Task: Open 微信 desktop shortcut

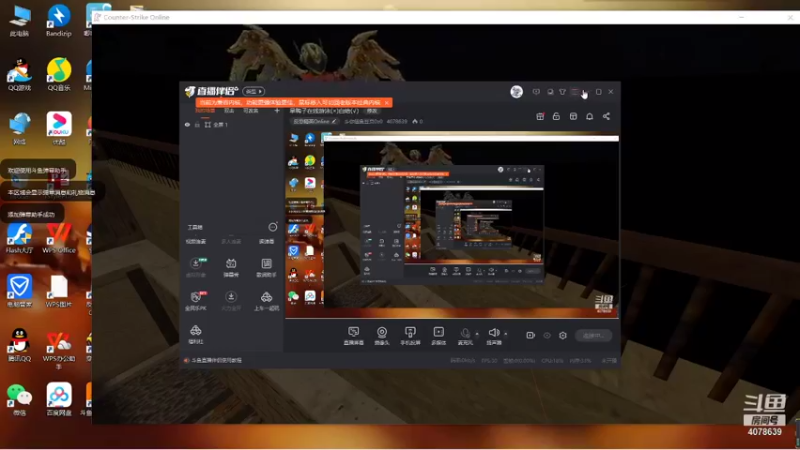Action: pyautogui.click(x=19, y=400)
